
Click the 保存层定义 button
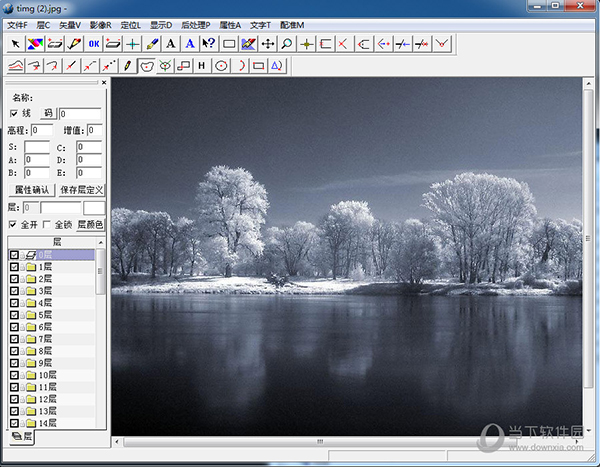(x=82, y=190)
